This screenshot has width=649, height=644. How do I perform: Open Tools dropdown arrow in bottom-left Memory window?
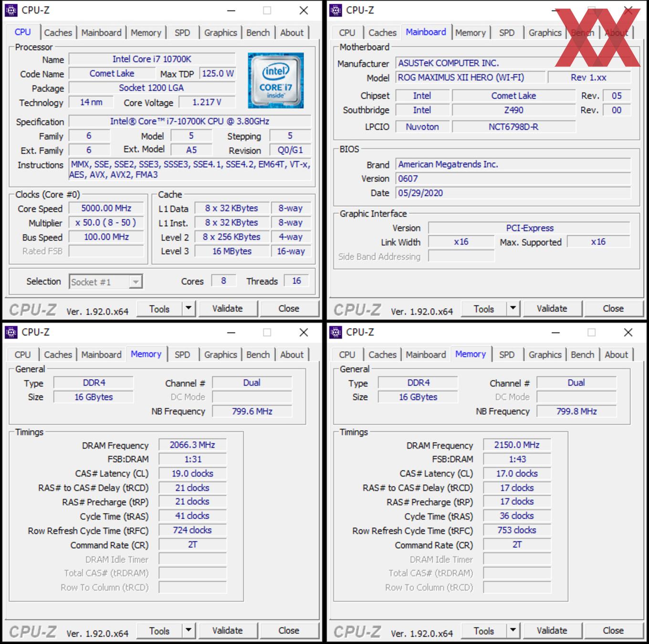coord(188,631)
